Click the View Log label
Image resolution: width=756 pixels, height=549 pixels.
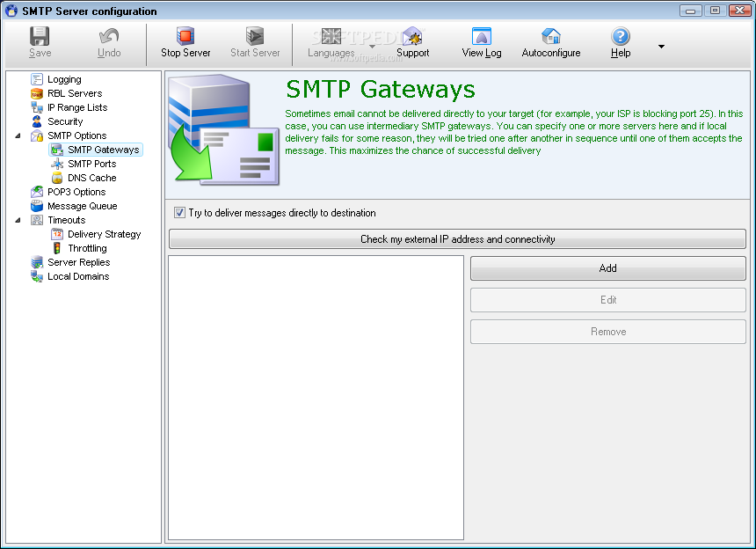[481, 53]
